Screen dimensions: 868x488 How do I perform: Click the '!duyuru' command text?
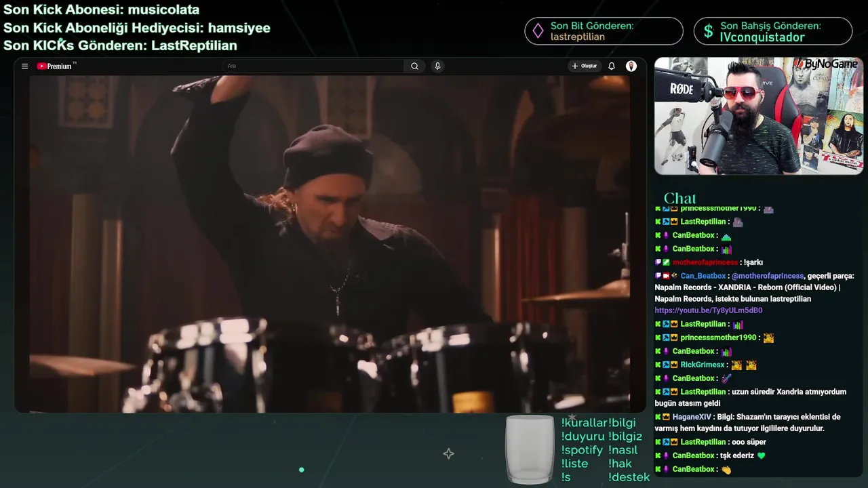583,436
